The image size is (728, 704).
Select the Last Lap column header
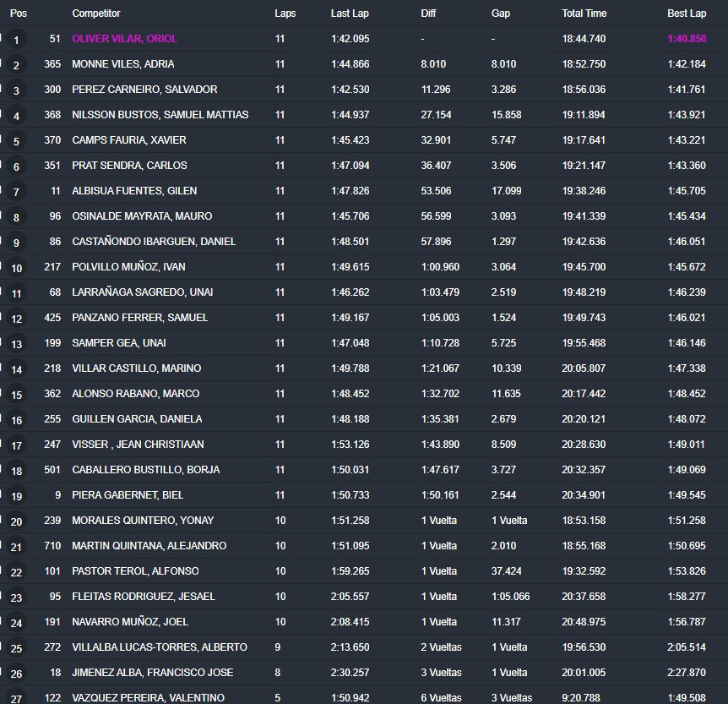coord(350,13)
